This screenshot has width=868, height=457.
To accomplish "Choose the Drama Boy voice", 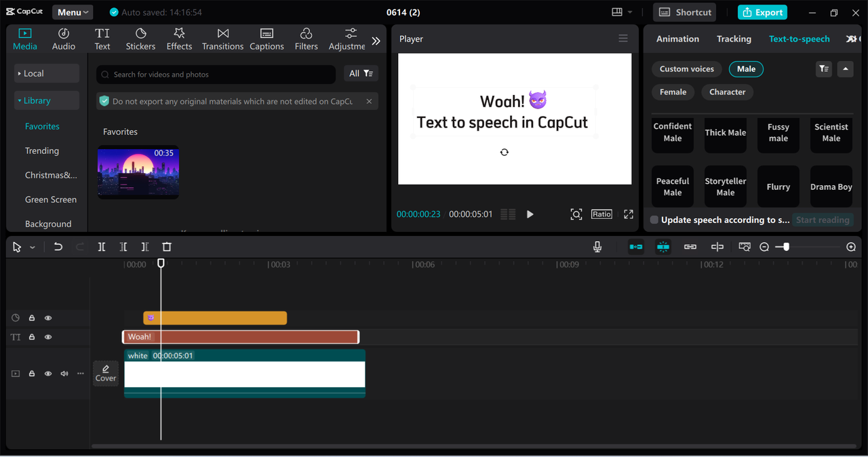I will pos(831,186).
